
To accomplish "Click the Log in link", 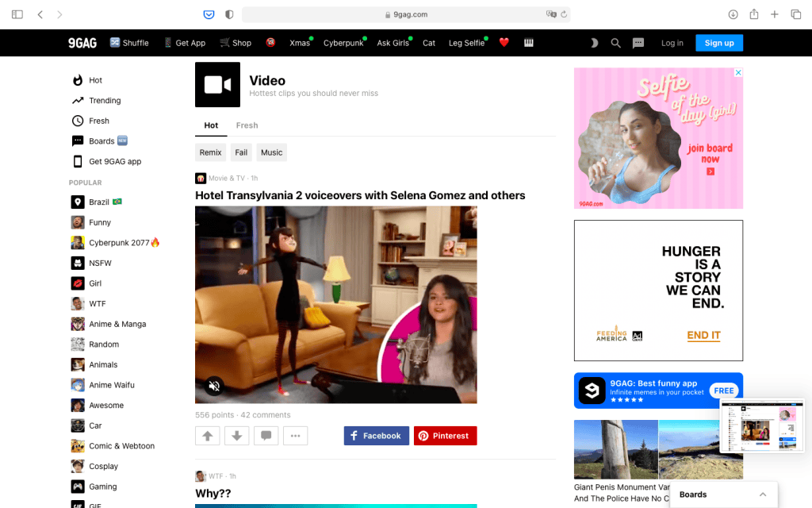I will coord(672,43).
